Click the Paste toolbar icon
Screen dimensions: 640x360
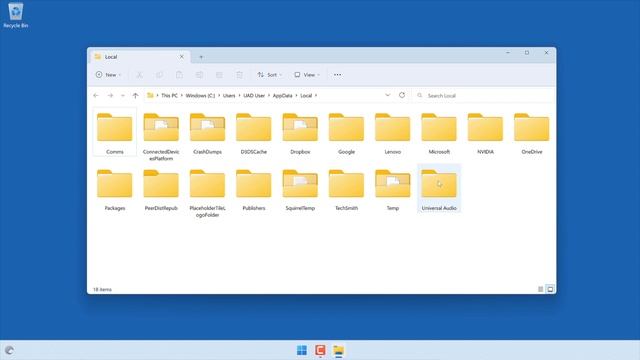[x=179, y=75]
